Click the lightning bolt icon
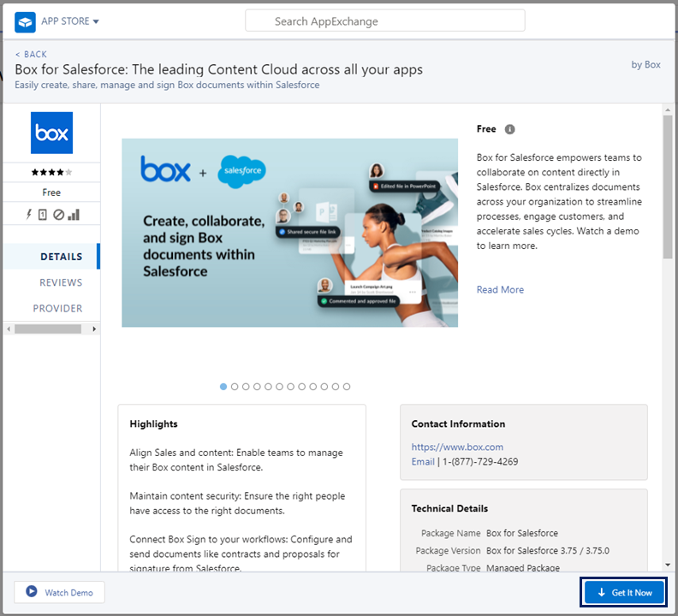This screenshot has width=678, height=616. [x=29, y=215]
